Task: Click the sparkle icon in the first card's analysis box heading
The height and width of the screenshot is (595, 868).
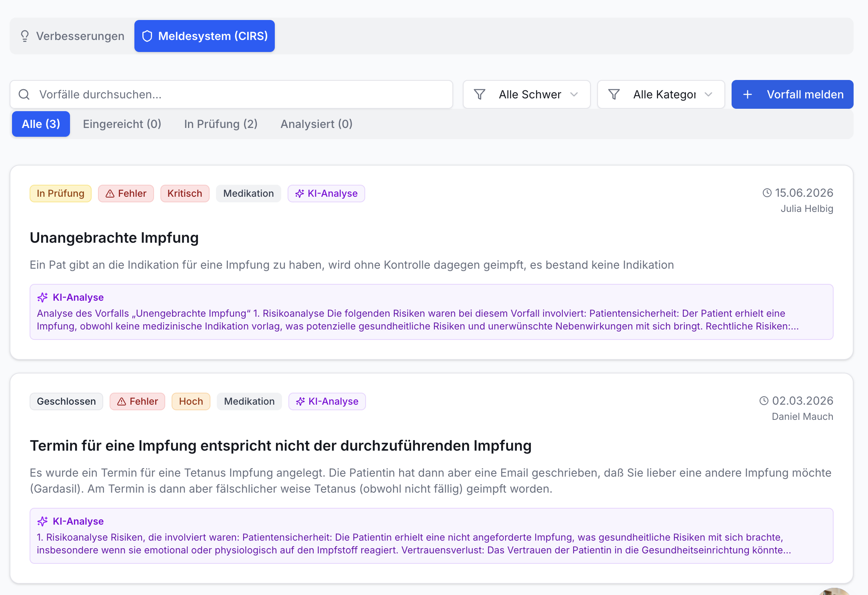Action: [x=42, y=297]
